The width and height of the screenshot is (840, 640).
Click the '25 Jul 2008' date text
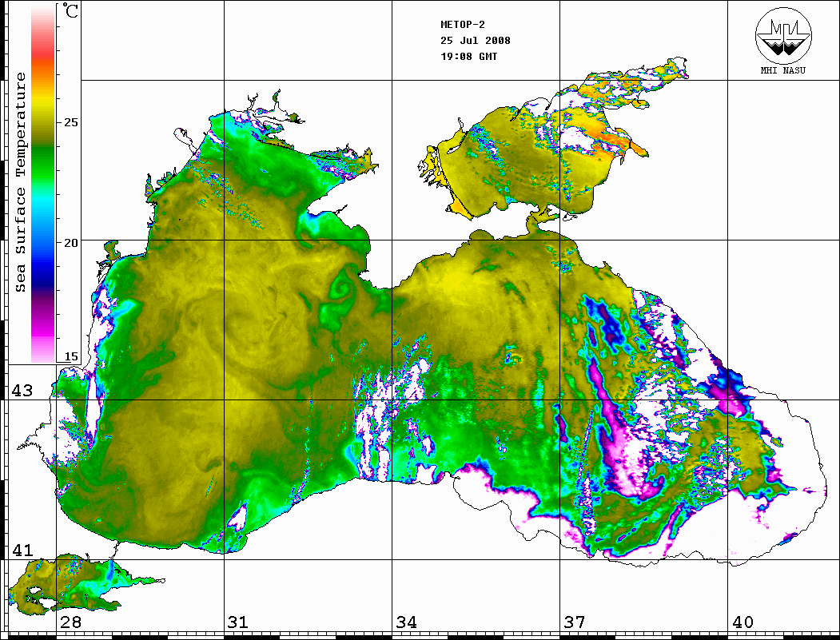tap(476, 40)
